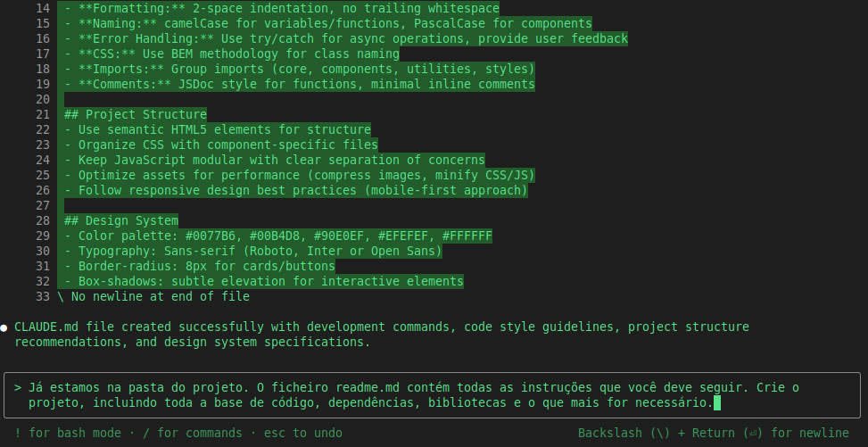Click the prompt arrow symbol in input
The width and height of the screenshot is (868, 447).
coord(18,388)
